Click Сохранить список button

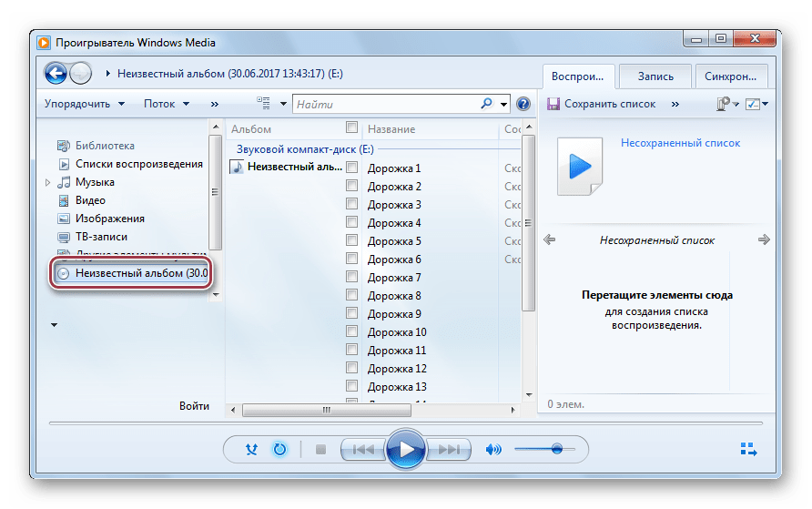[601, 104]
